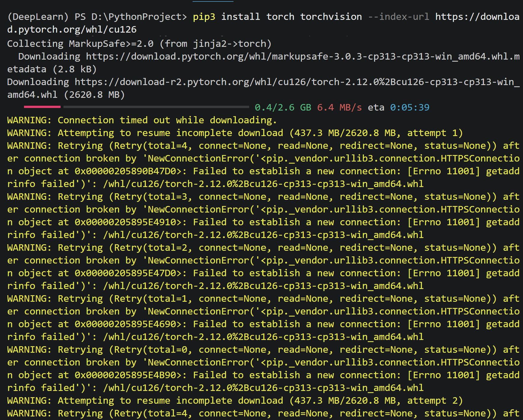Click the "6.4 MB/s" download speed
Screen dimensions: 523x420
pos(340,108)
